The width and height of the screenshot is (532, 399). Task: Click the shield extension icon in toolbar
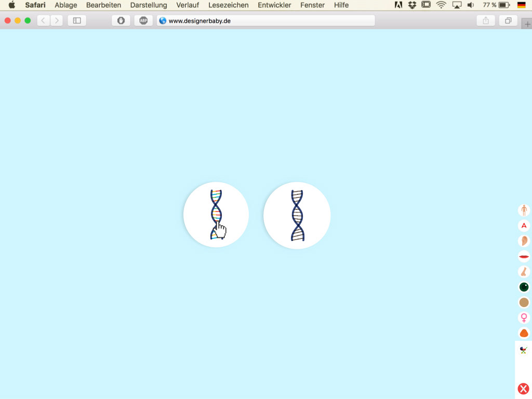tap(121, 21)
